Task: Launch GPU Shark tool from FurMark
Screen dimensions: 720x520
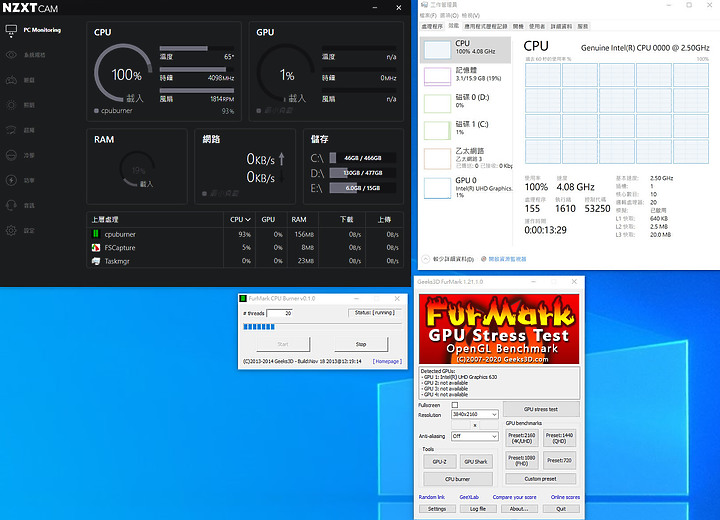Action: pyautogui.click(x=476, y=462)
